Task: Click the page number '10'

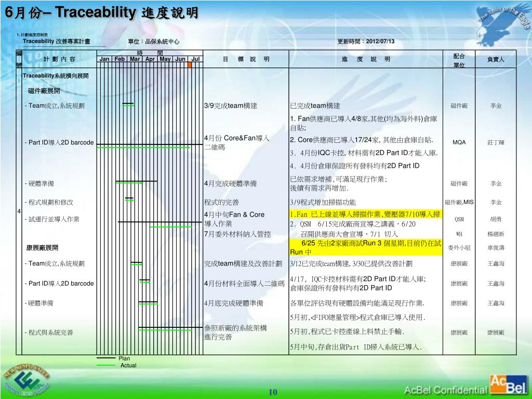Action: [x=273, y=392]
